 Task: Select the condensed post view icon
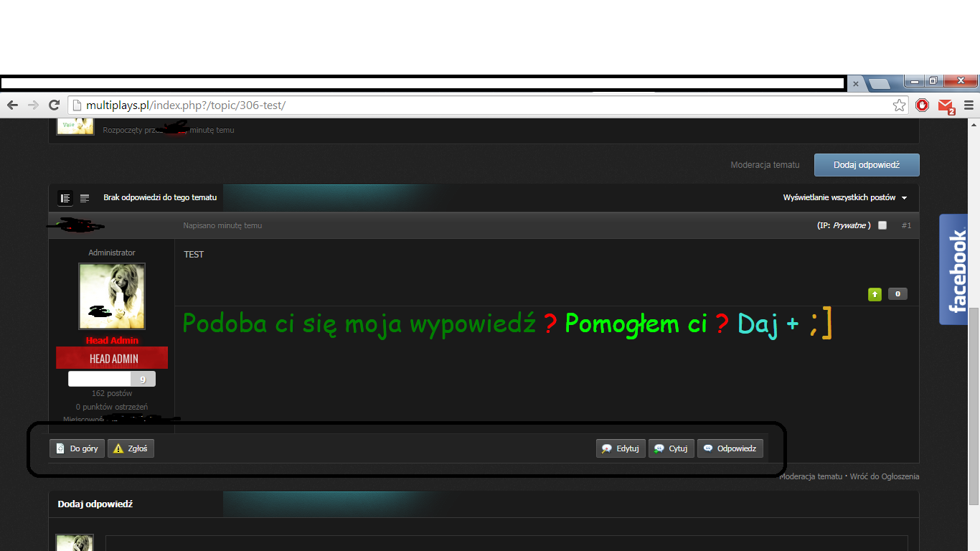85,198
